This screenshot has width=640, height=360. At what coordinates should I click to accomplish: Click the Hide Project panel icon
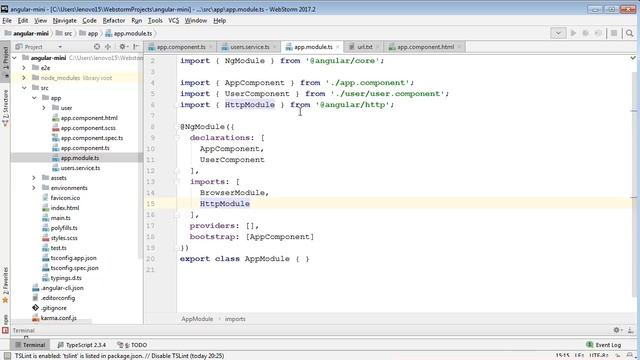point(136,47)
